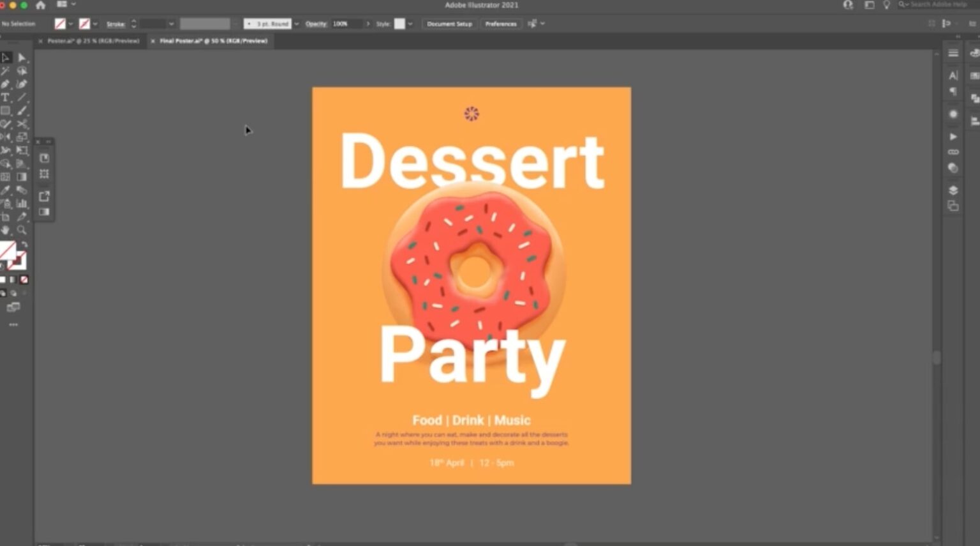Viewport: 980px width, 546px height.
Task: Select the Type tool
Action: pos(6,96)
